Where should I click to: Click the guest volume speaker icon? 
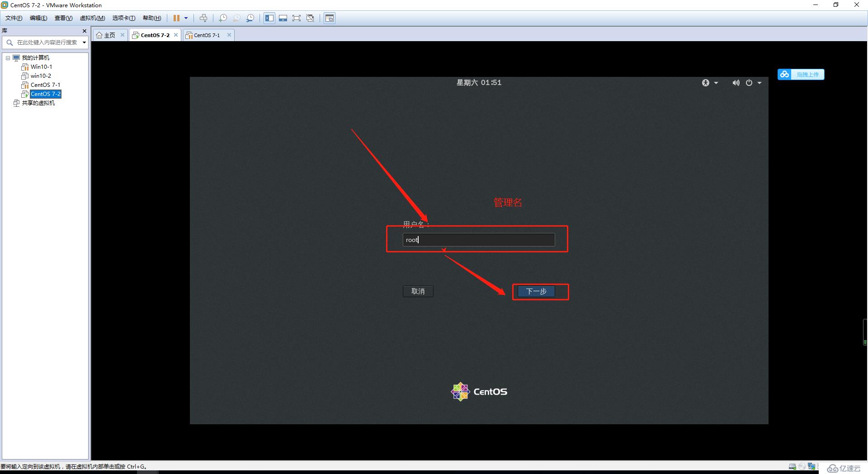click(736, 83)
